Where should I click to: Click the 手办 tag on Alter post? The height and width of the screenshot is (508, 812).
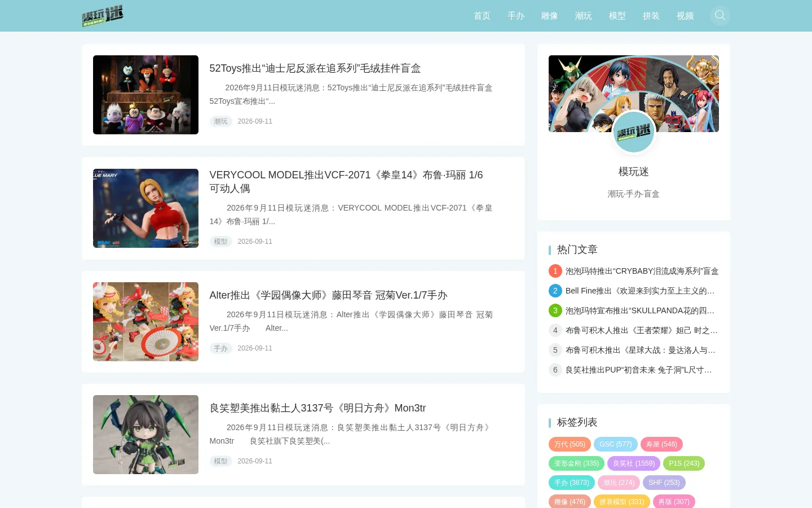click(221, 348)
